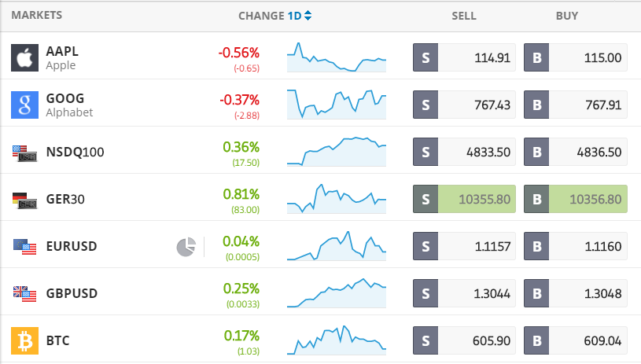
Task: Open the pie chart icon beside EURUSD
Action: click(186, 247)
